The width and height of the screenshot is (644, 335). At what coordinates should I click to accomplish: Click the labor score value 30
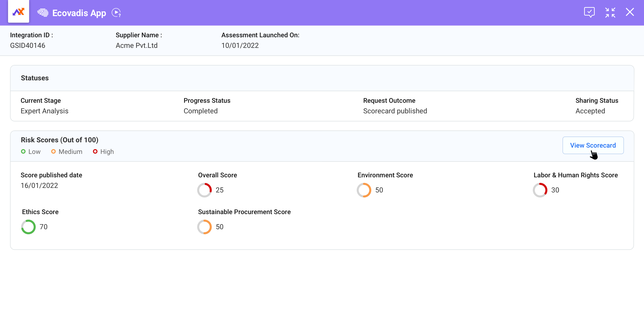pos(555,190)
